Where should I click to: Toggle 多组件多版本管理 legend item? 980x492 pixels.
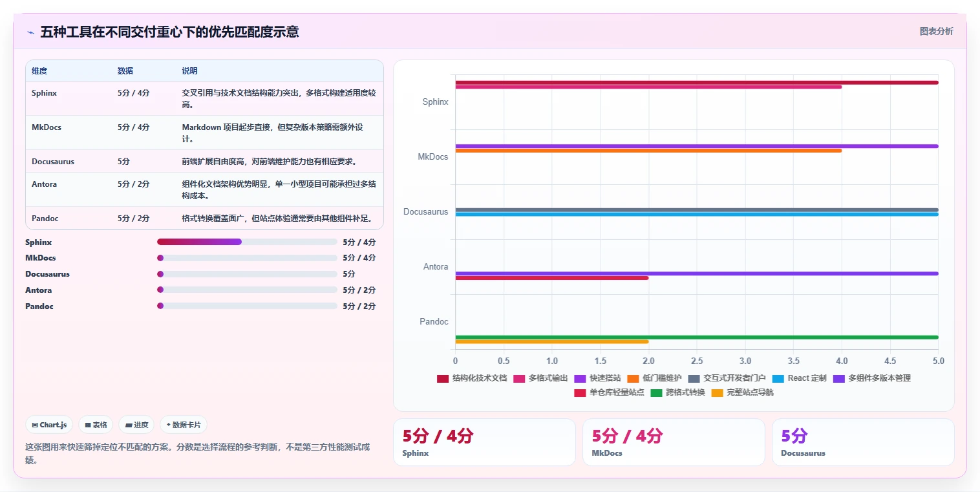point(871,378)
